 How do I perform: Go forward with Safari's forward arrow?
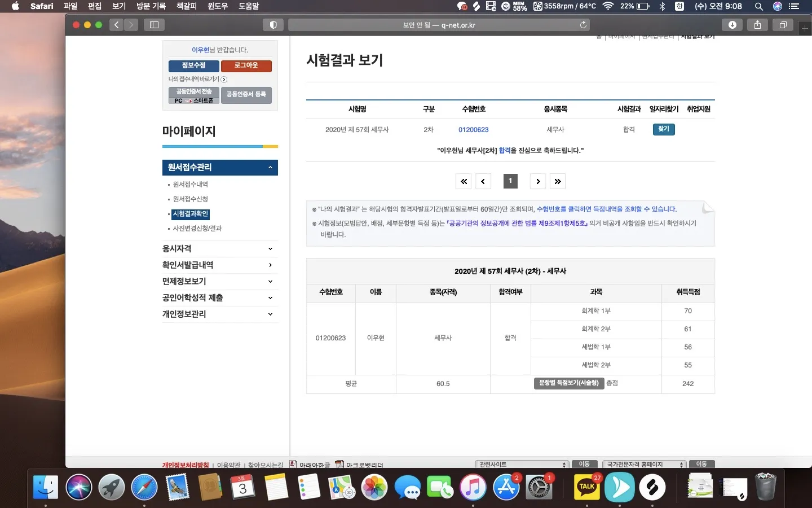[x=131, y=25]
